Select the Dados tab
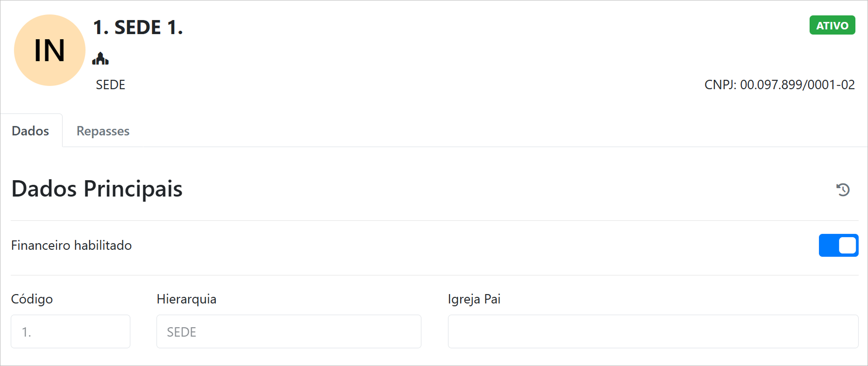868x366 pixels. coord(30,131)
